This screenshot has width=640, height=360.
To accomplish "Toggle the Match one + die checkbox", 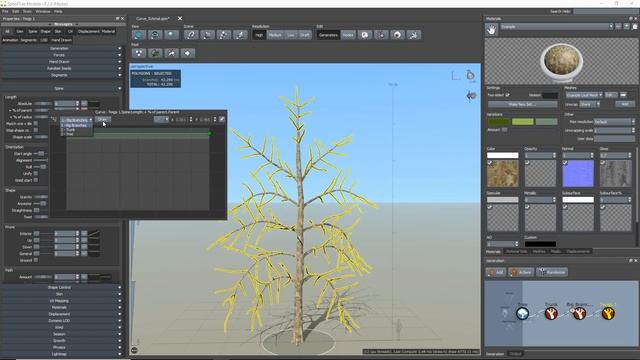I will click(36, 124).
